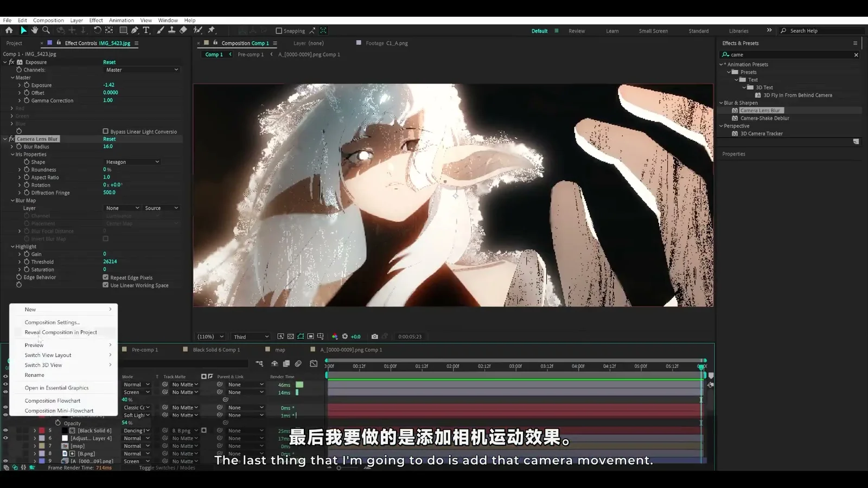Toggle Repeat Edge Pixels checkbox
The image size is (868, 488).
pos(106,277)
